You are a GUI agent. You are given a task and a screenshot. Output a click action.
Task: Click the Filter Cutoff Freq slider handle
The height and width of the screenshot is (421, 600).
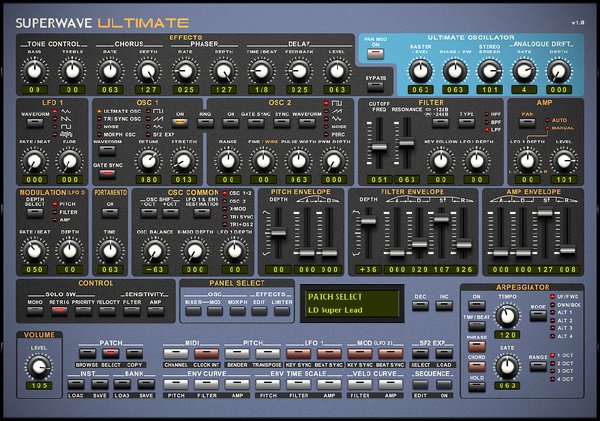379,147
